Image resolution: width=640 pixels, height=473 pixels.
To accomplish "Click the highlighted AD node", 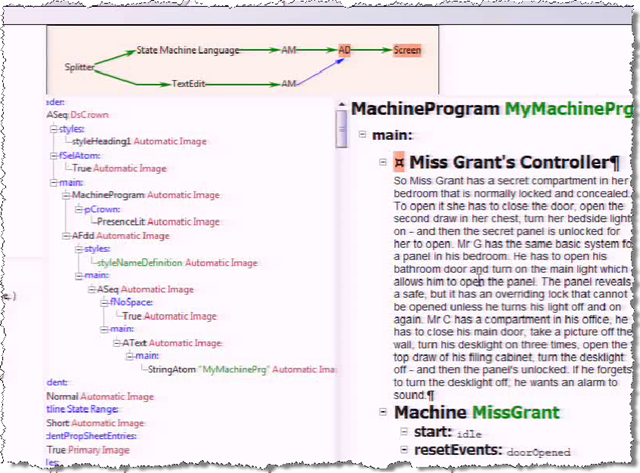I will [344, 50].
